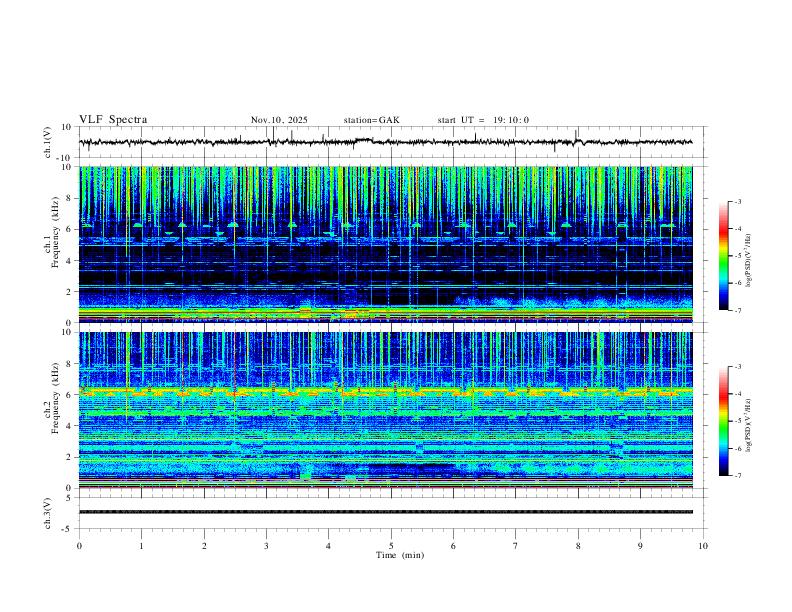Click the '5' tick on ch.3(V) axis
792x612 pixels.
pos(69,497)
